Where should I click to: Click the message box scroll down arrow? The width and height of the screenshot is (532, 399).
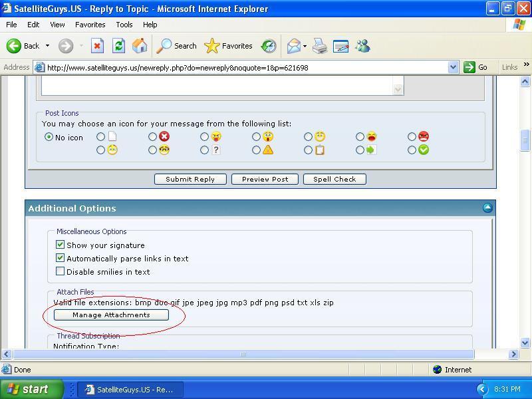[x=398, y=90]
